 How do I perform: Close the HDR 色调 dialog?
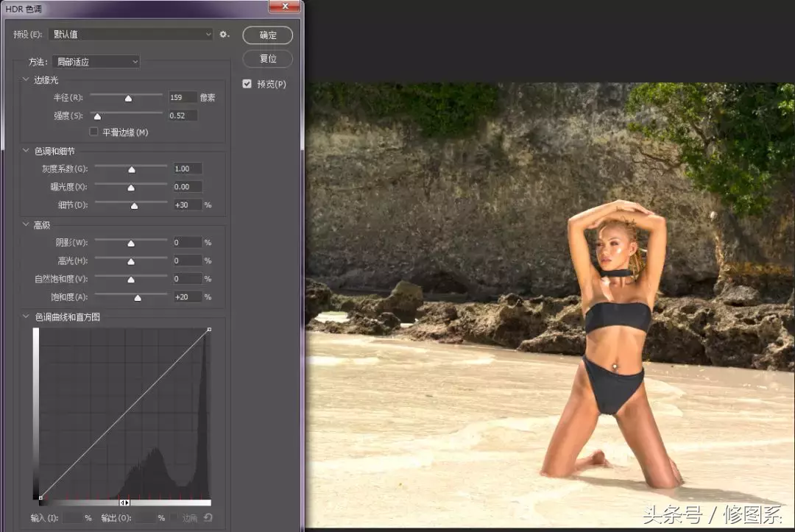284,6
